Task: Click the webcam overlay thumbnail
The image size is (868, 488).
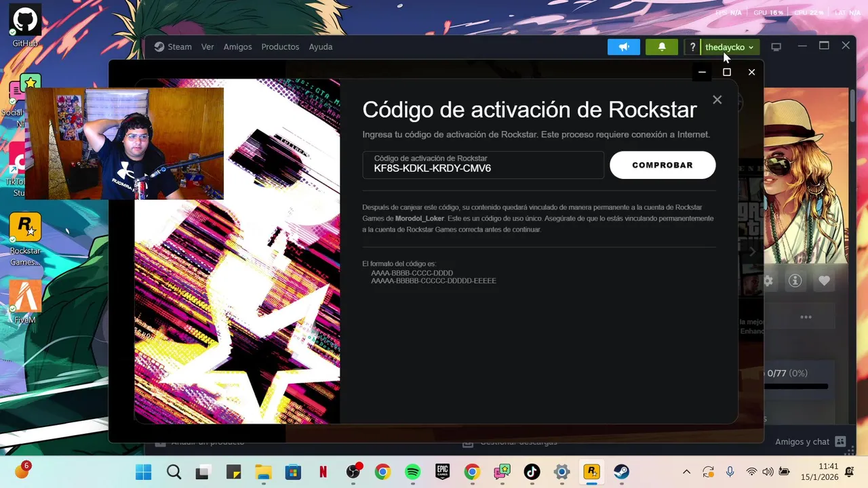Action: (x=125, y=144)
